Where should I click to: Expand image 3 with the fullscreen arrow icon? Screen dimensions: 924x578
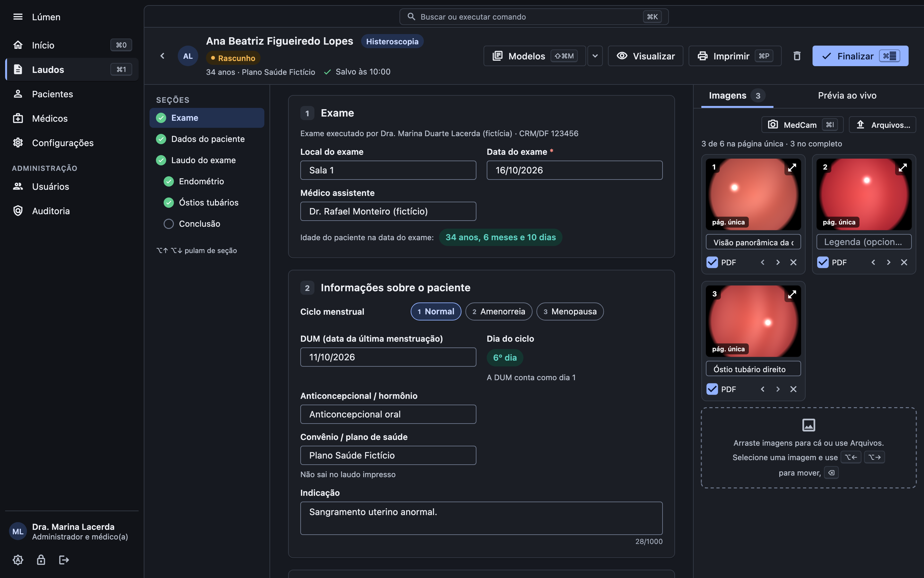[x=792, y=294]
